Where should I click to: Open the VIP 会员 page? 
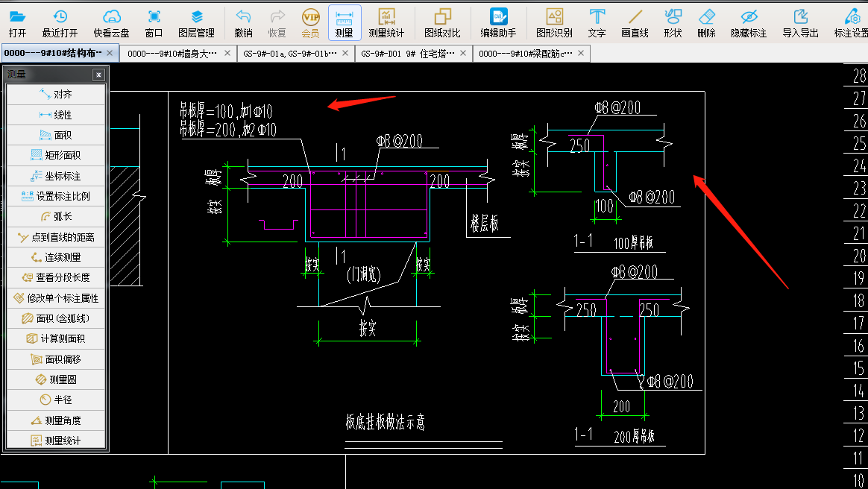point(310,23)
